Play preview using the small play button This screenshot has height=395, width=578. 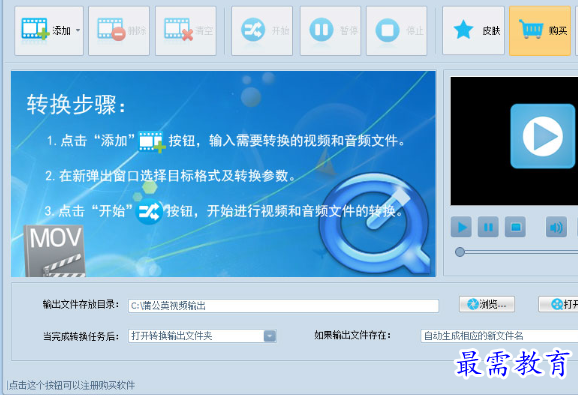[461, 227]
